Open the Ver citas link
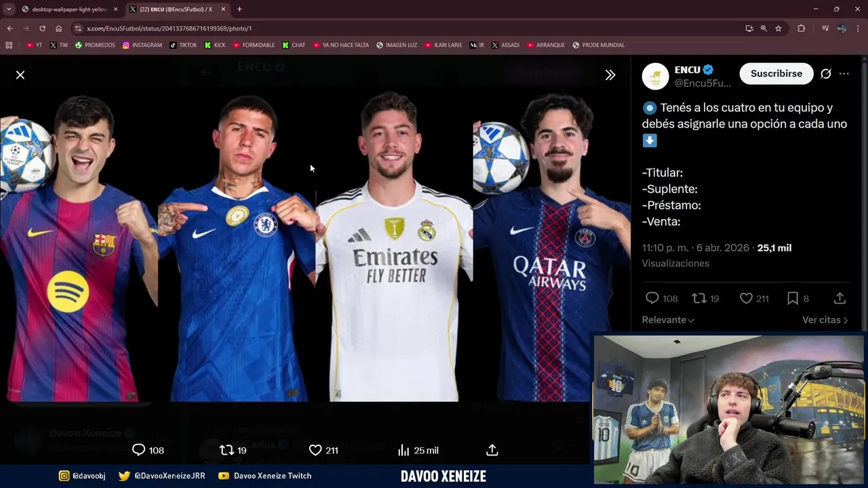 tap(825, 320)
